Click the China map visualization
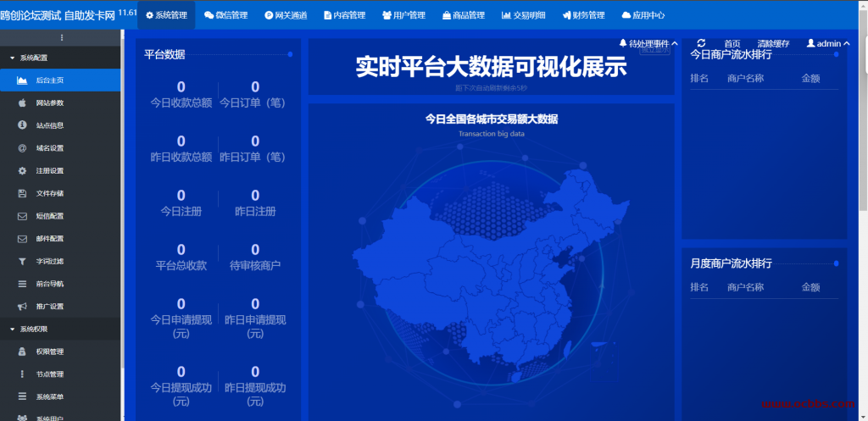 click(489, 277)
